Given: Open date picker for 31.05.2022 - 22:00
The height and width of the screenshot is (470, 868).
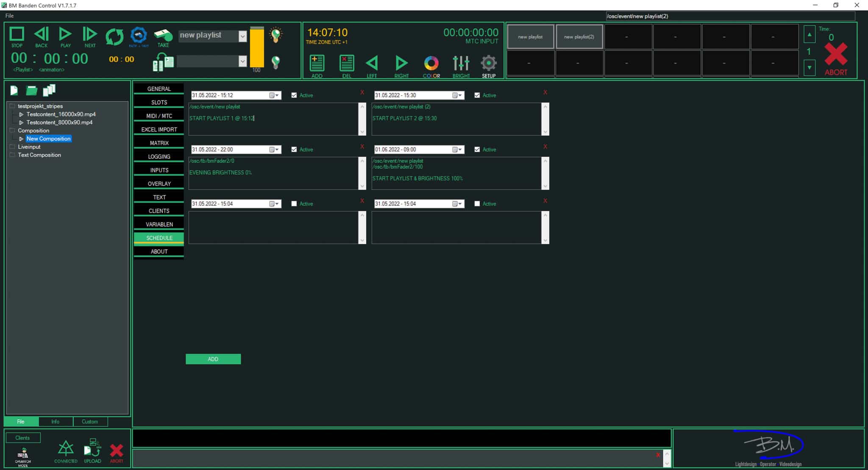Looking at the screenshot, I should [274, 150].
